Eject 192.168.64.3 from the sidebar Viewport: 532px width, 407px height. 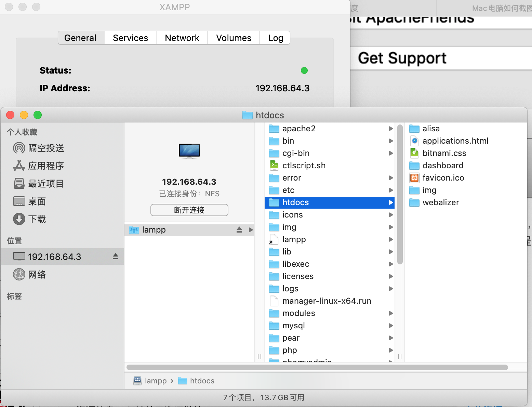[x=116, y=257]
